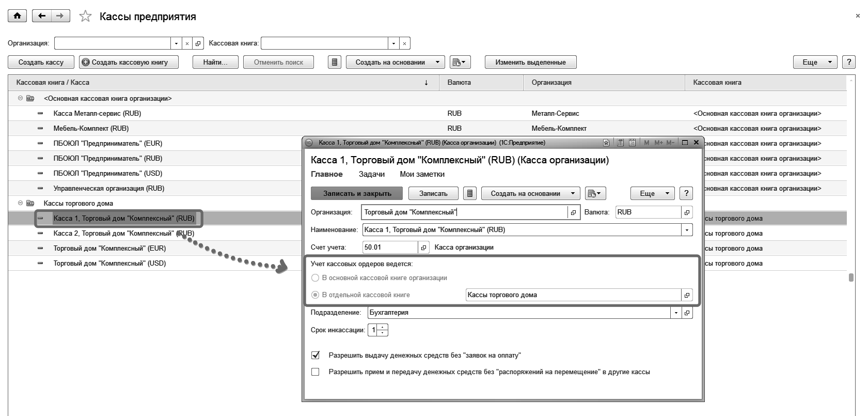Switch to the Мои заметки tab
This screenshot has height=416, width=868.
pos(422,175)
